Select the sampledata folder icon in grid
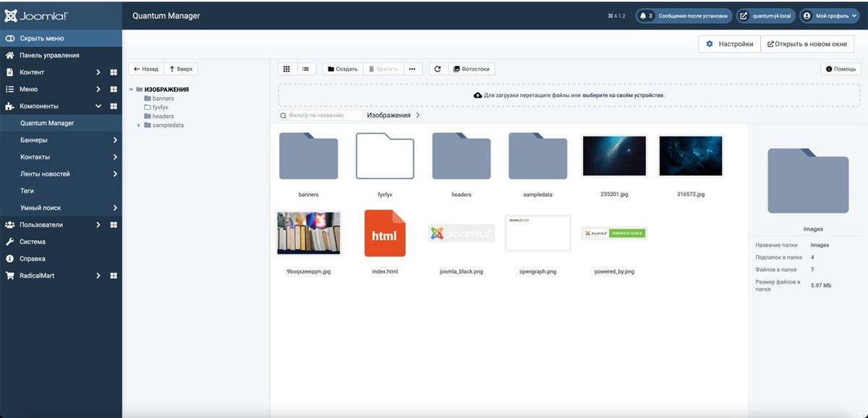868x418 pixels. tap(538, 156)
